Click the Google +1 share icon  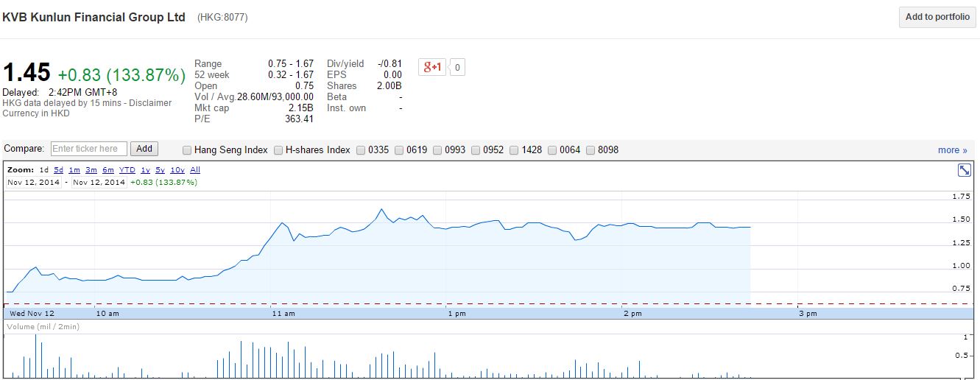[x=432, y=67]
